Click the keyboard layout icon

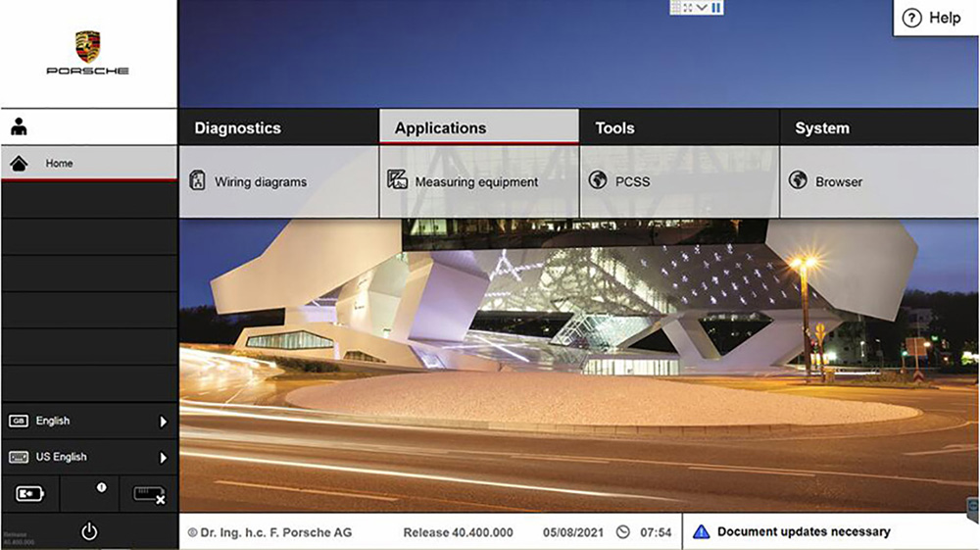(18, 458)
